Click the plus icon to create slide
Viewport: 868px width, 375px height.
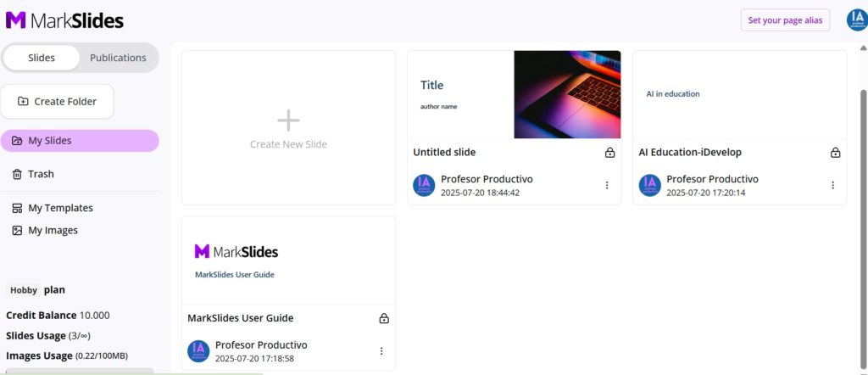point(288,120)
